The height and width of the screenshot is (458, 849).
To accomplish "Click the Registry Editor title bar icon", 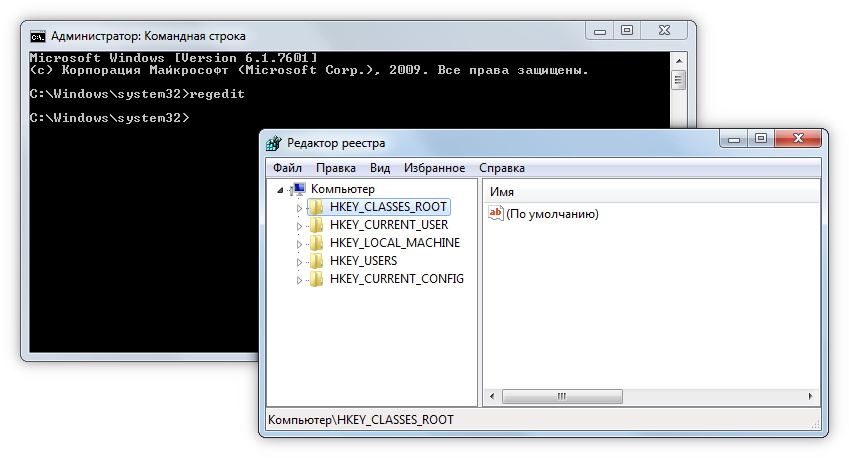I will (x=273, y=143).
